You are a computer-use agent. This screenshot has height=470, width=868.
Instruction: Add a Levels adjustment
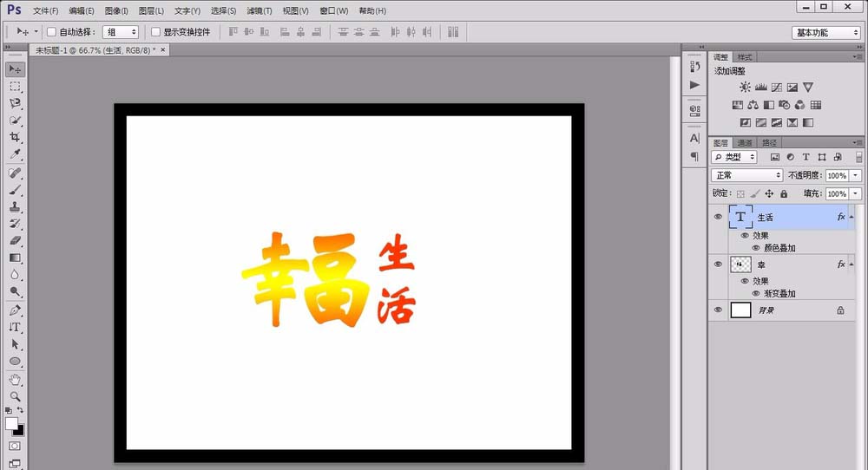coord(761,88)
